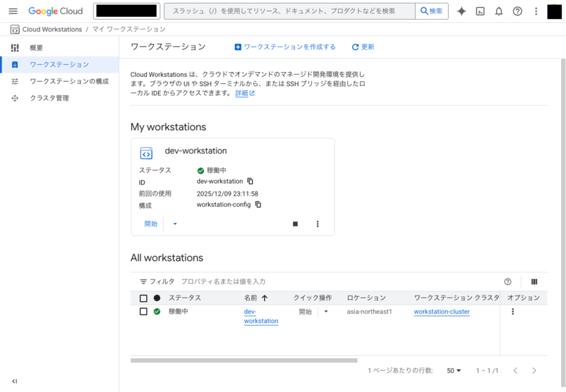Copy the dev-workstation ID

(250, 181)
